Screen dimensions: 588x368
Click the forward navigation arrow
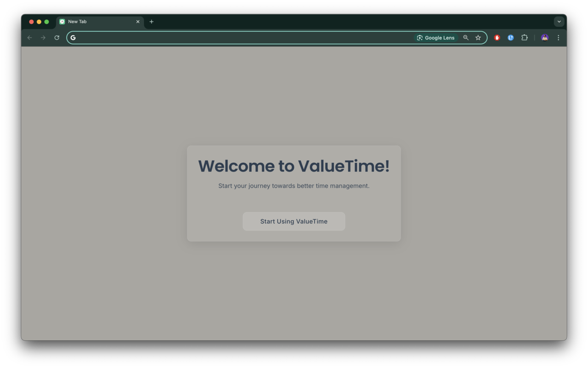pyautogui.click(x=43, y=37)
